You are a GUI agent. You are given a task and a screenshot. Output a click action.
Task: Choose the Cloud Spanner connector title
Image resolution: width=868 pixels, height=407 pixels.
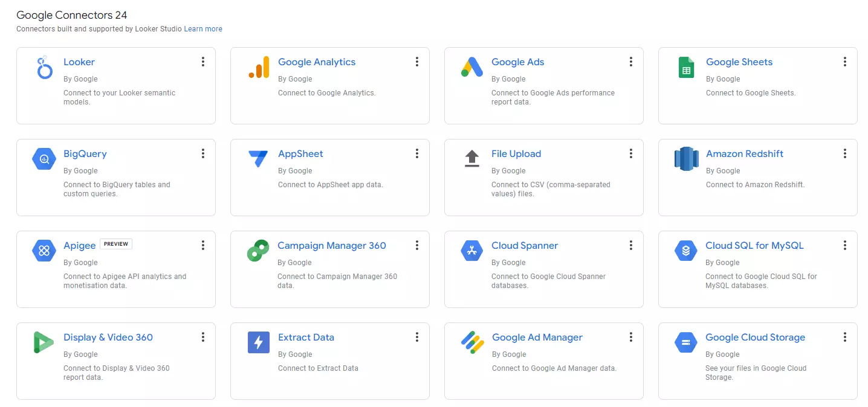[x=525, y=245]
